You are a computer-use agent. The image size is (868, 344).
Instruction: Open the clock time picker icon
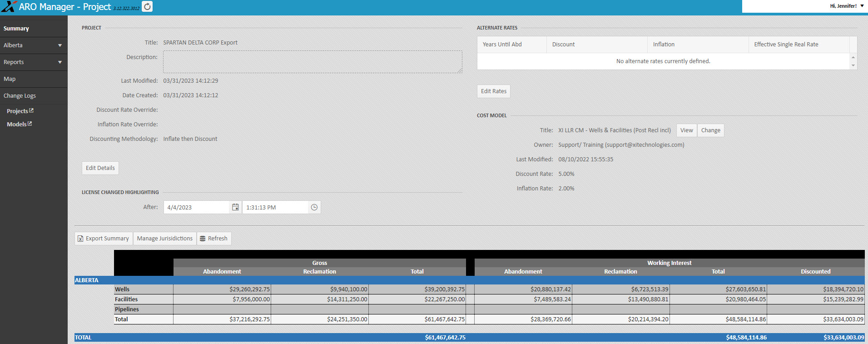coord(314,207)
